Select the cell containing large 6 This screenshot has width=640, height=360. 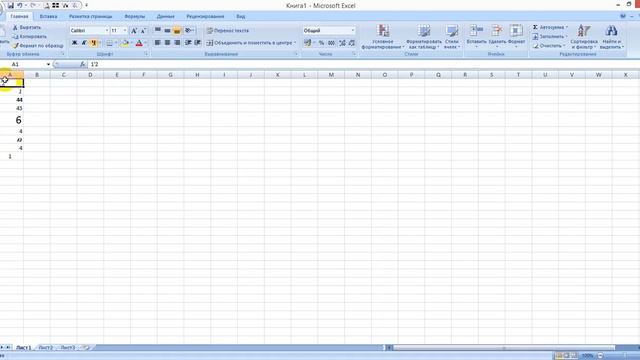coord(12,120)
